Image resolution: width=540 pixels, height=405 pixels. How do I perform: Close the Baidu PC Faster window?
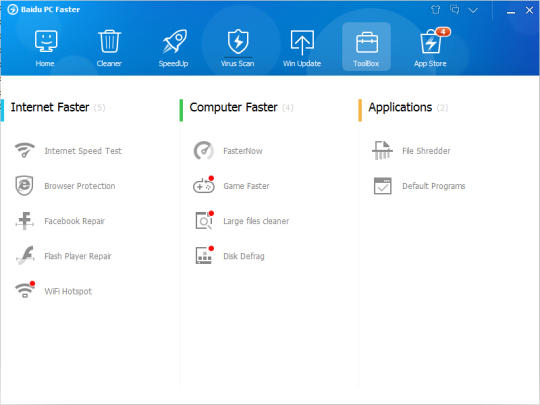pyautogui.click(x=529, y=10)
